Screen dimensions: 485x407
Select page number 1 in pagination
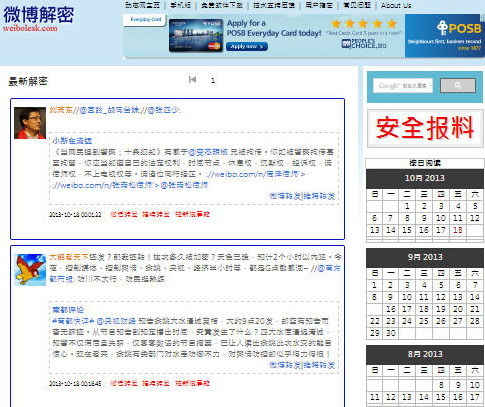(213, 80)
